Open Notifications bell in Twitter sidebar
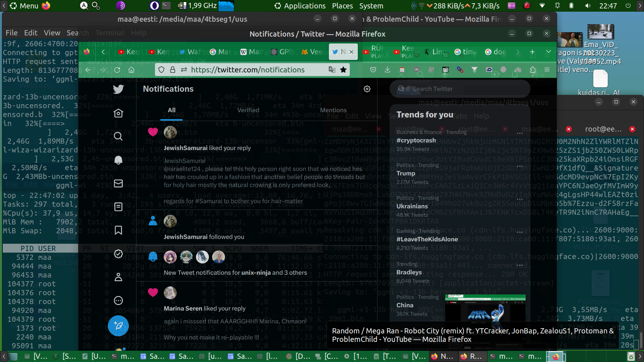644x362 pixels. (x=118, y=160)
